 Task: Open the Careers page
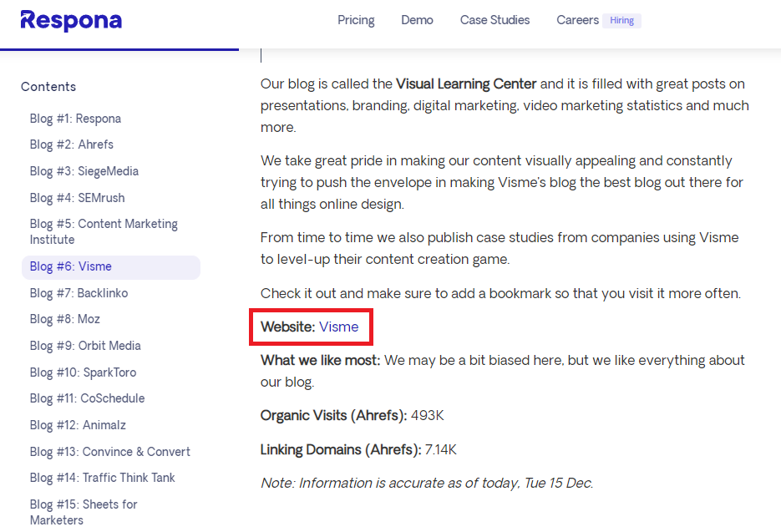coord(577,20)
